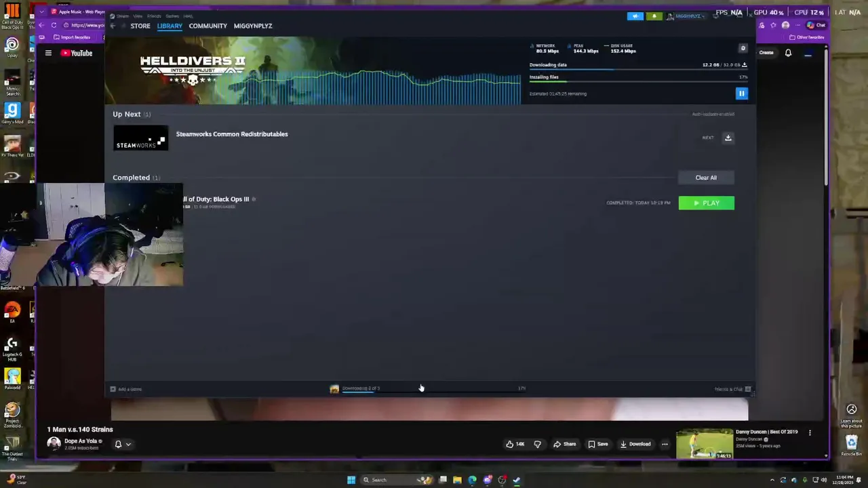Play Call of Duty: Black Ops III
The width and height of the screenshot is (868, 488).
tap(706, 203)
